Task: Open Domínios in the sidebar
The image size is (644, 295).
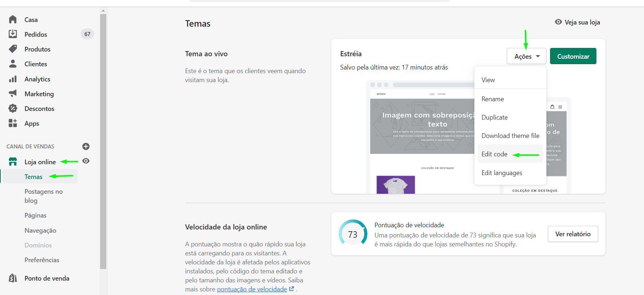Action: (x=38, y=245)
